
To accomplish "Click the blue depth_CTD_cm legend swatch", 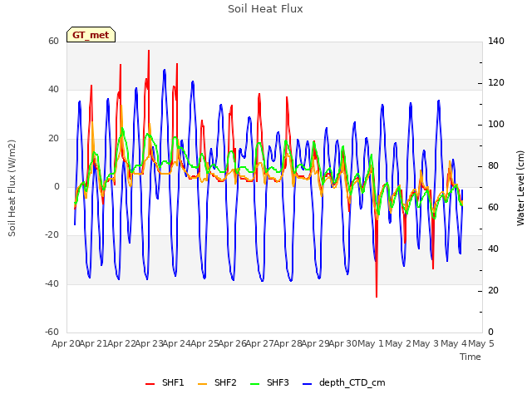I will (307, 384).
